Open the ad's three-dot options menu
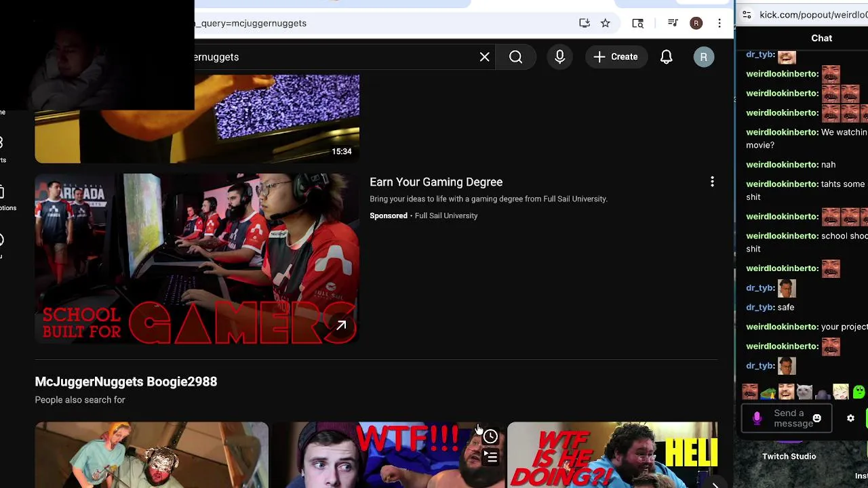The height and width of the screenshot is (488, 868). [712, 182]
